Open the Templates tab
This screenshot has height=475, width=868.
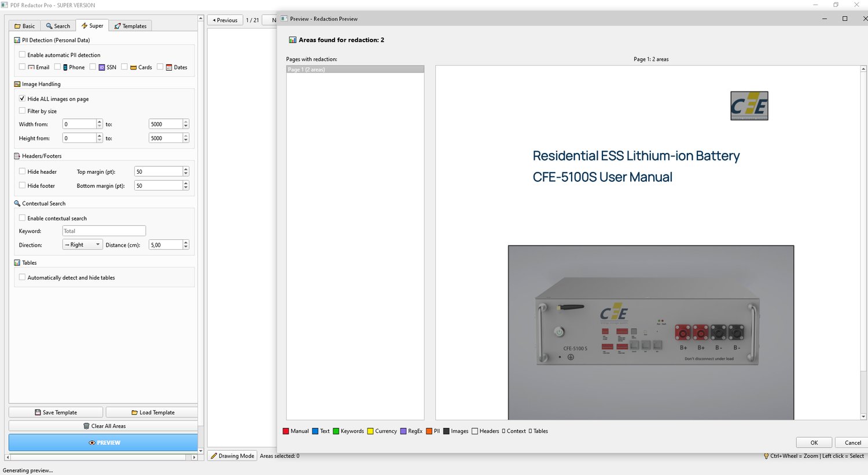(130, 26)
